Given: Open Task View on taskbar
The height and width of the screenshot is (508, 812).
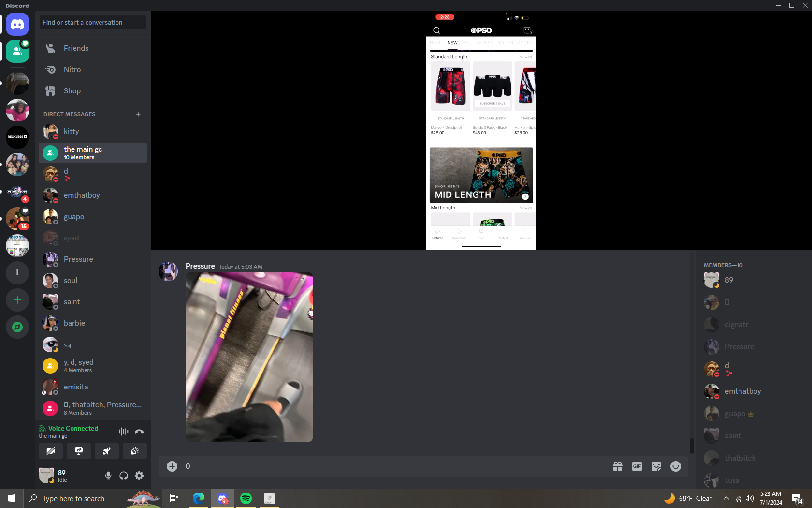Looking at the screenshot, I should click(x=174, y=498).
